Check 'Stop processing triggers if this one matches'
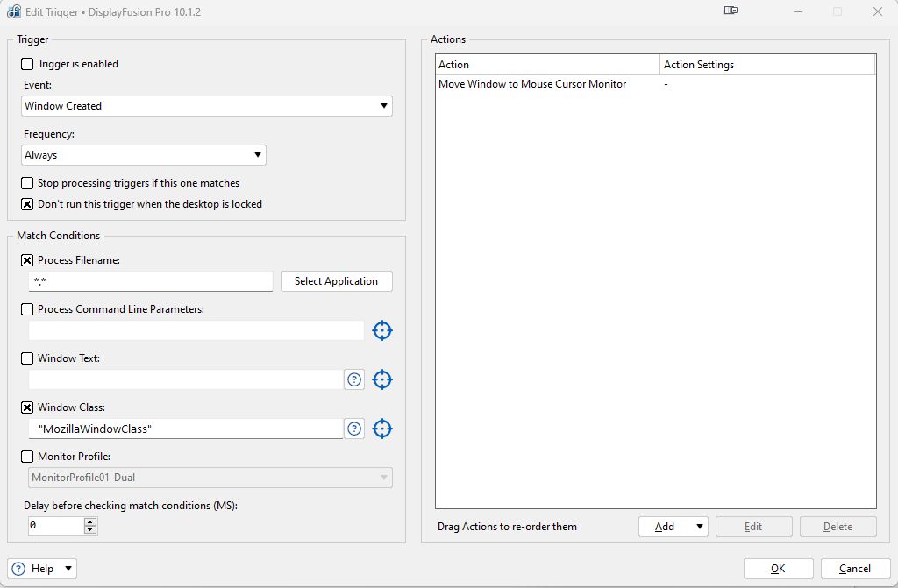 [x=27, y=183]
